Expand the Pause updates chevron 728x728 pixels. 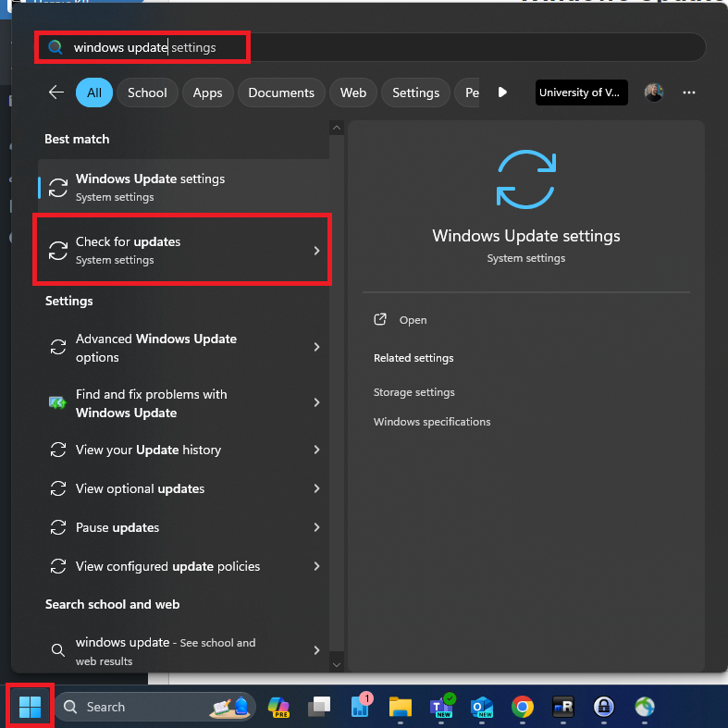click(316, 527)
